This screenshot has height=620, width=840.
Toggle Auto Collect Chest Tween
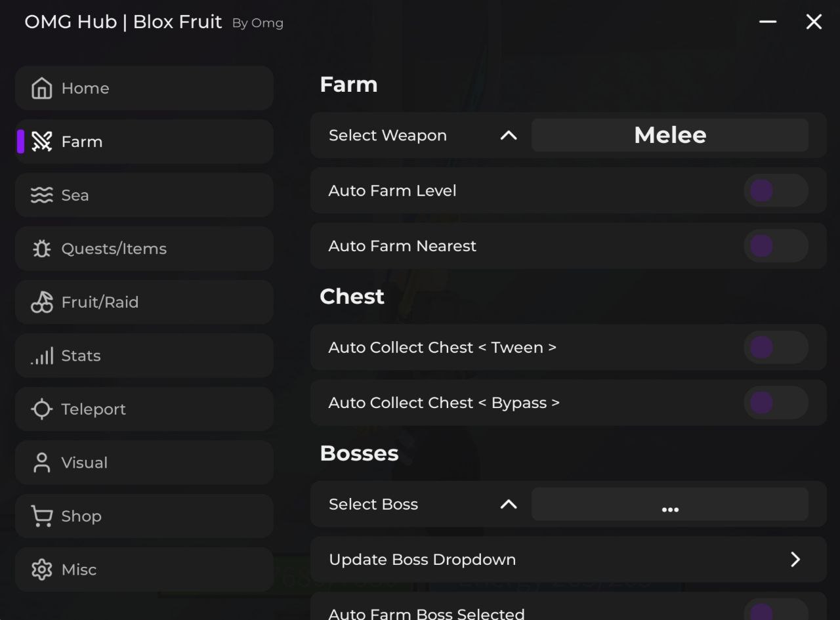pyautogui.click(x=775, y=348)
